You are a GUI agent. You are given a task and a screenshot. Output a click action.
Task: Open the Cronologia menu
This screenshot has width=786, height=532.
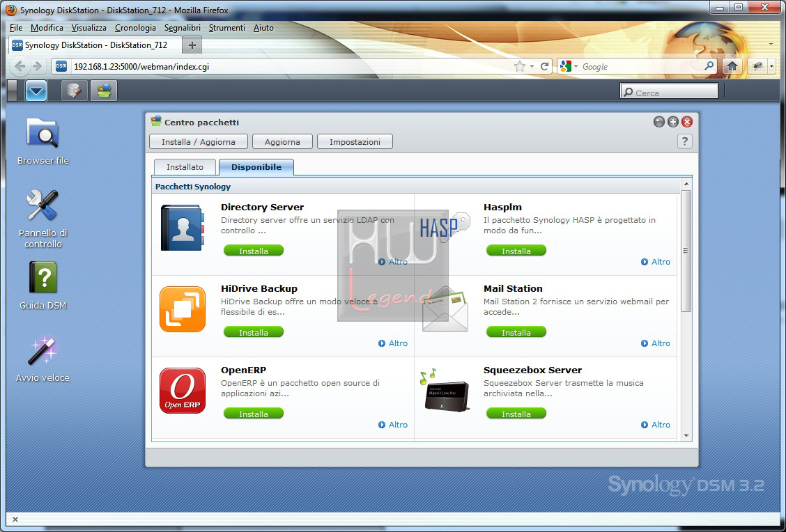tap(135, 28)
